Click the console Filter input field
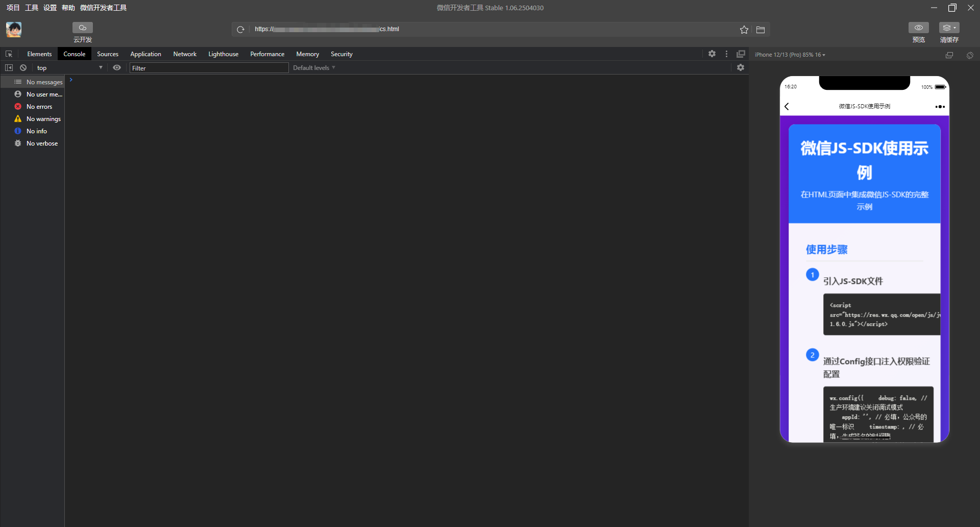The width and height of the screenshot is (980, 527). 209,68
